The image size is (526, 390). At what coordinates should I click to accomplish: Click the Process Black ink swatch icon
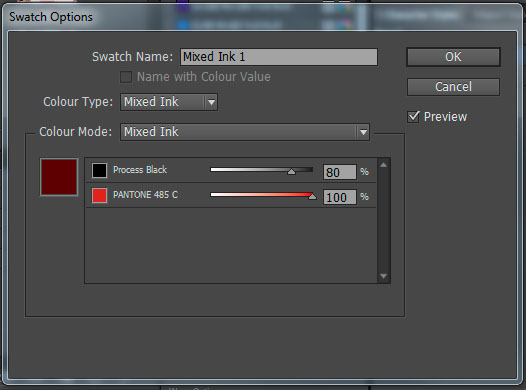[99, 170]
